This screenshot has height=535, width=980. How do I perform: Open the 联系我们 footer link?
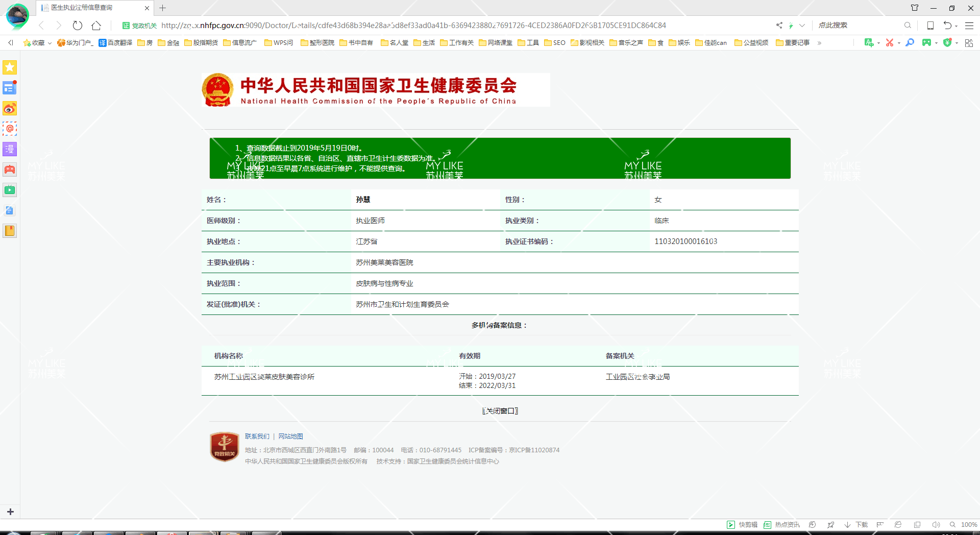click(x=257, y=436)
